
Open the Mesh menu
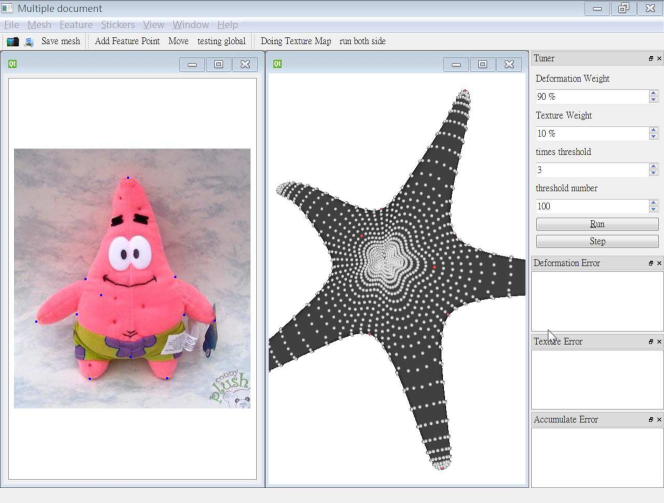[x=39, y=25]
